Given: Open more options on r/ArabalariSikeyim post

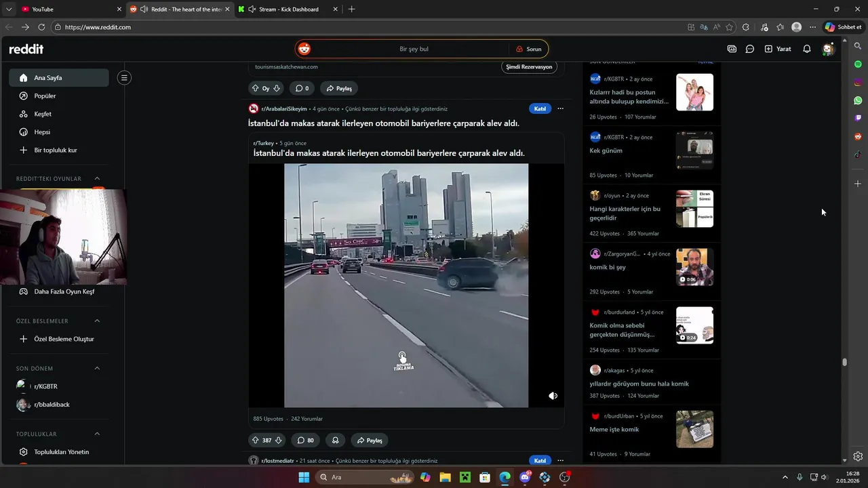Looking at the screenshot, I should pyautogui.click(x=560, y=108).
